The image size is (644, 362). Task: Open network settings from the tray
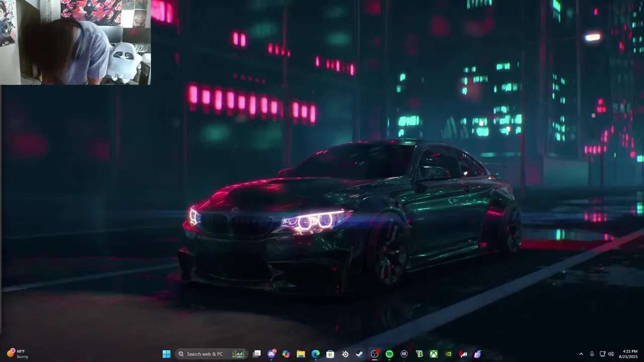click(602, 354)
